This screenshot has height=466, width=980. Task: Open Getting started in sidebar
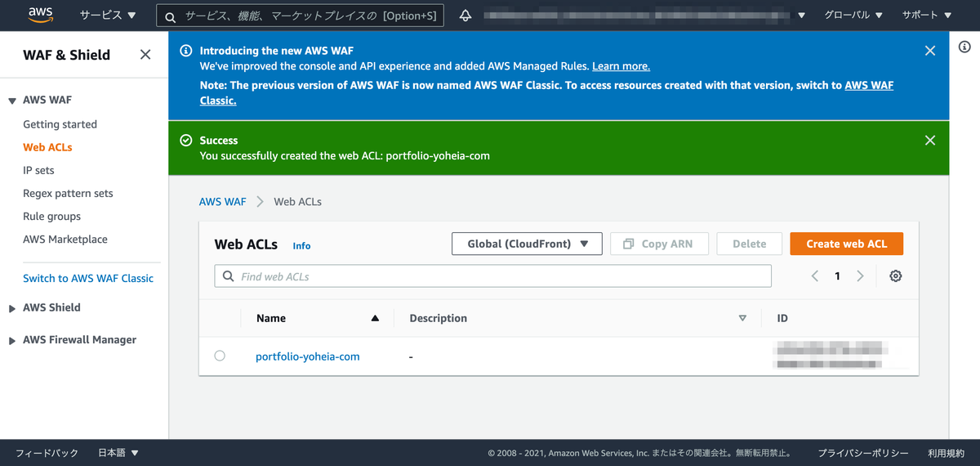click(60, 124)
